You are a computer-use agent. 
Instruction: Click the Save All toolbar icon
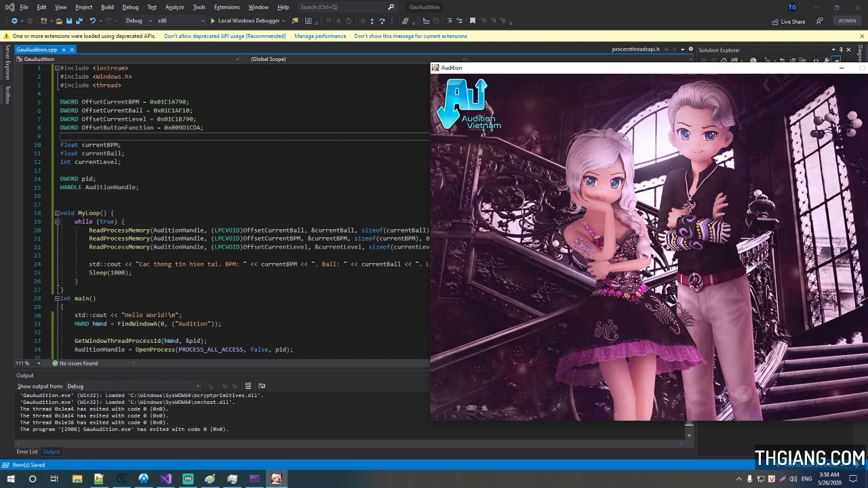point(79,21)
